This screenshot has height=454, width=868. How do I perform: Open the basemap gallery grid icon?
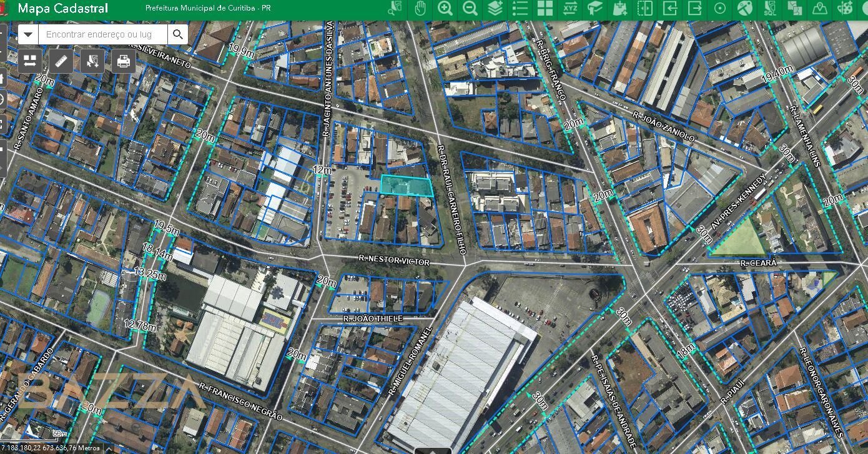[x=545, y=9]
